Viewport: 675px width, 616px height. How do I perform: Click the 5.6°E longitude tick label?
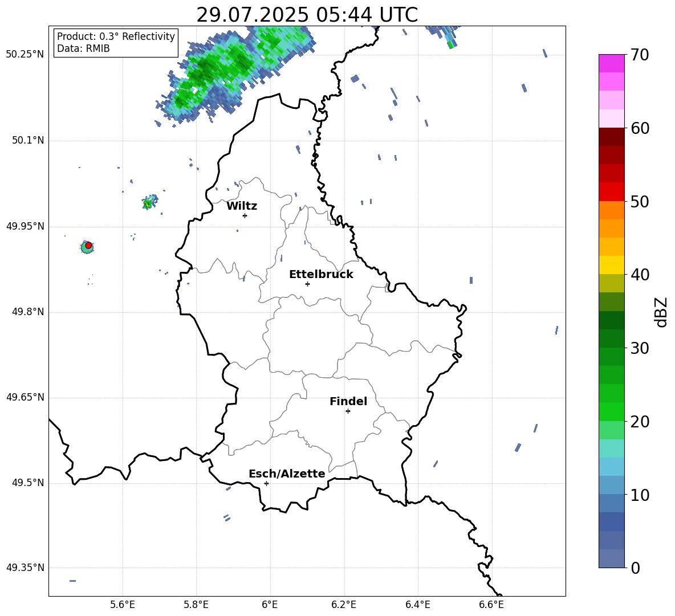(123, 605)
